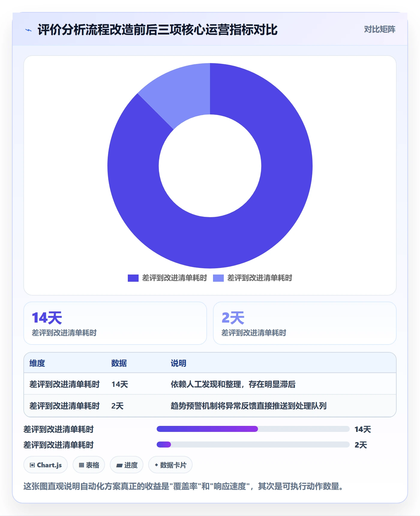Click the progress bar labeled 2天
Image resolution: width=420 pixels, height=516 pixels.
pyautogui.click(x=253, y=445)
